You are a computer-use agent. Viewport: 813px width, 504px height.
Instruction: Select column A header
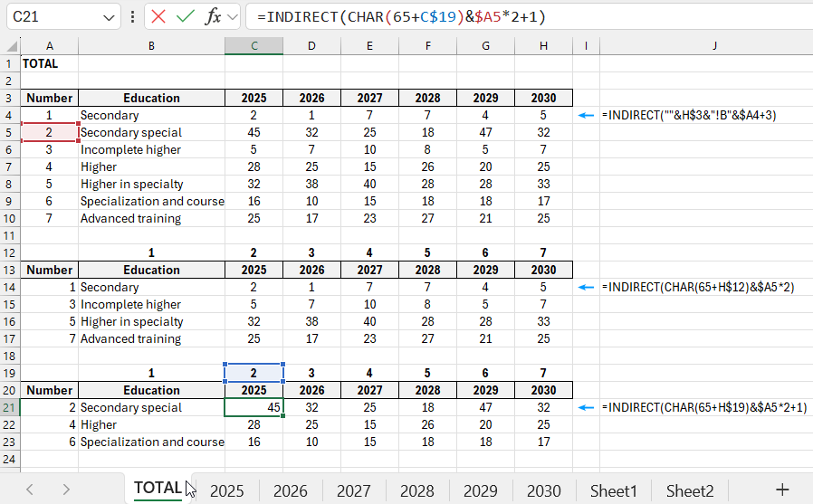[49, 46]
